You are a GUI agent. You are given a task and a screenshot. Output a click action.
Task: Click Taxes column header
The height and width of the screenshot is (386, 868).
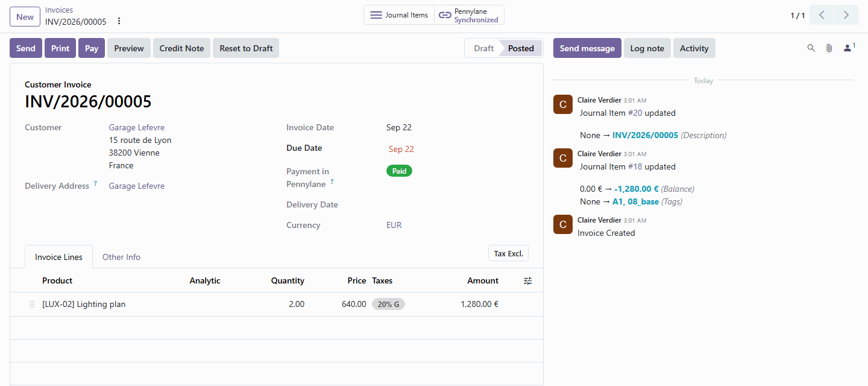point(382,280)
